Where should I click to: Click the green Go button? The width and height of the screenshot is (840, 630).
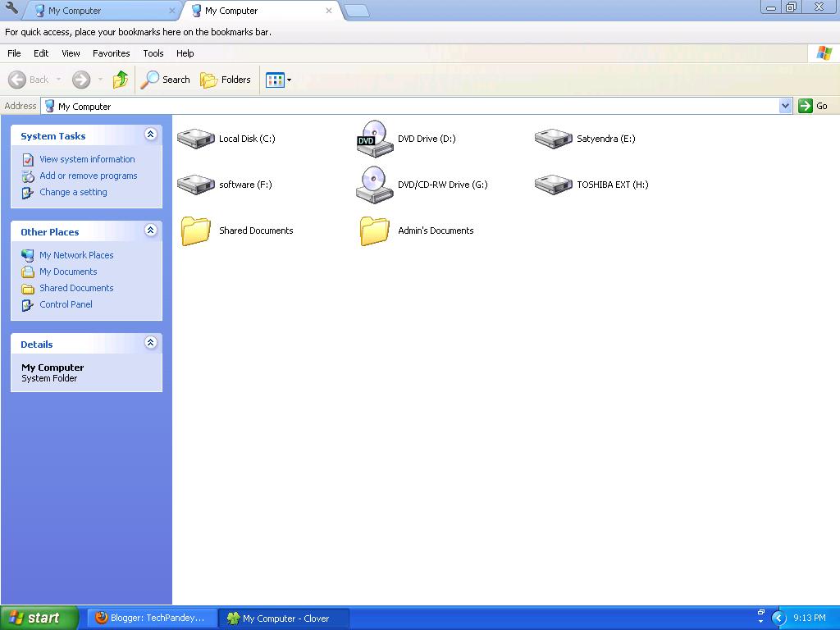coord(813,106)
